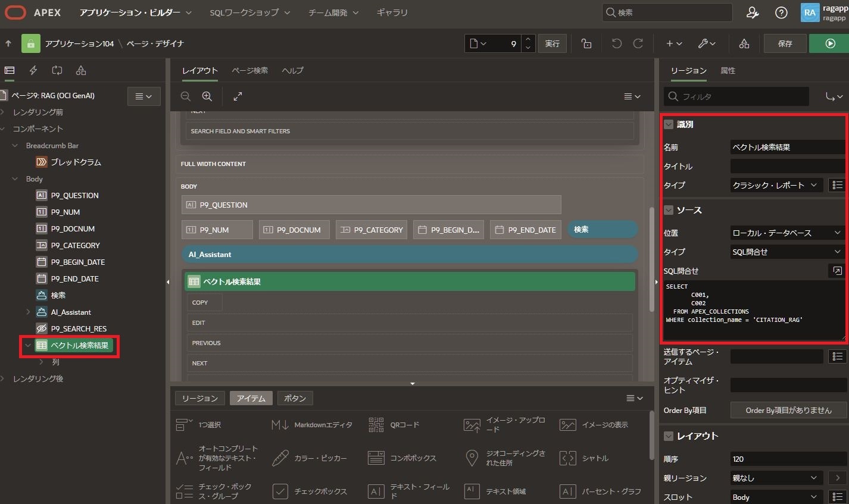
Task: Zoom in the layout view
Action: click(207, 96)
